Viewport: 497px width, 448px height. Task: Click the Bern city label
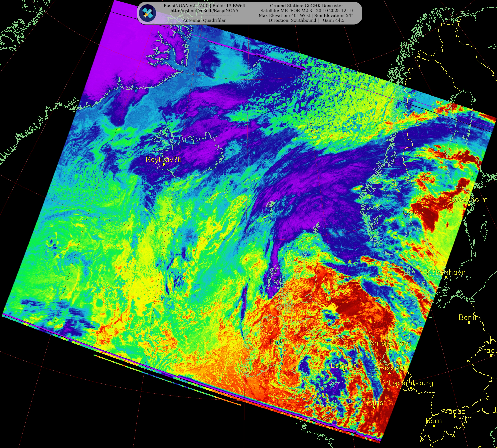tap(434, 421)
